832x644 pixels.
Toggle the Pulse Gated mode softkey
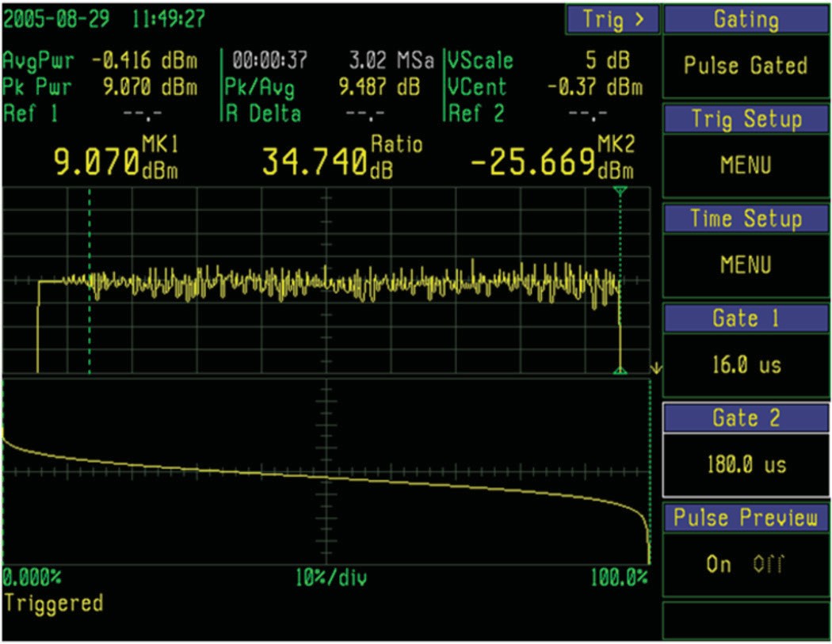[746, 66]
